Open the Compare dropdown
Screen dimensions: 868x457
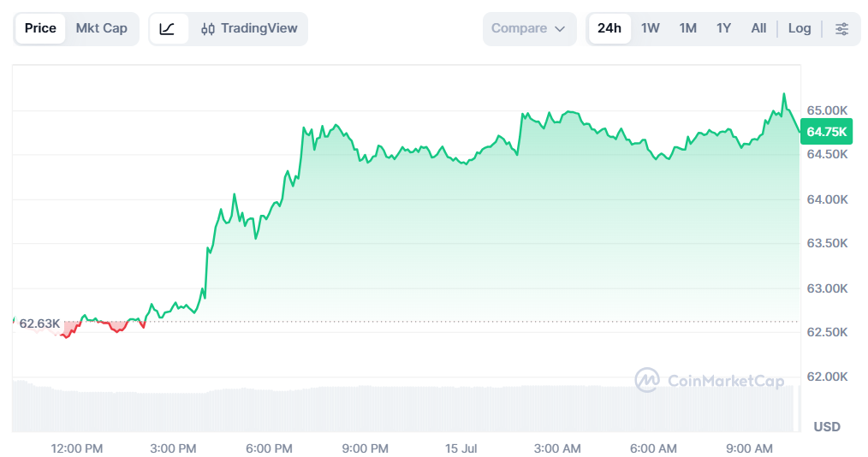(529, 29)
